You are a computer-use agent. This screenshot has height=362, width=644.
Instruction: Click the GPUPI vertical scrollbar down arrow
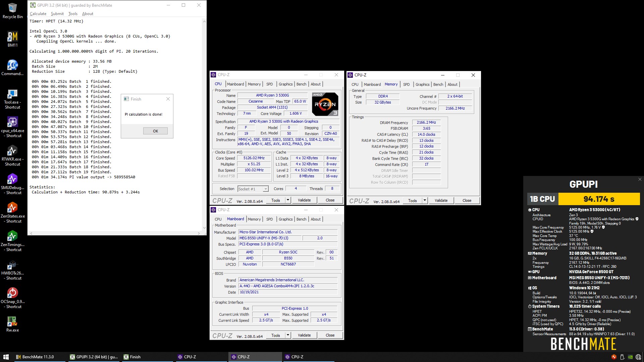pyautogui.click(x=204, y=228)
